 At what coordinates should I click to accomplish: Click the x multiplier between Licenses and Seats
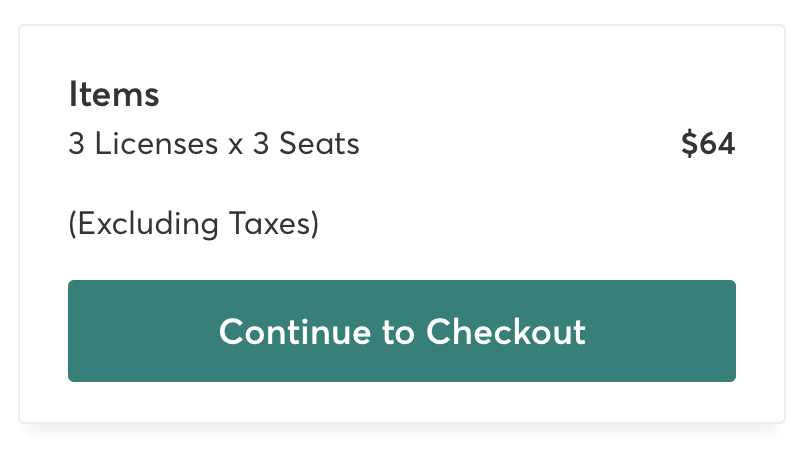pyautogui.click(x=235, y=146)
